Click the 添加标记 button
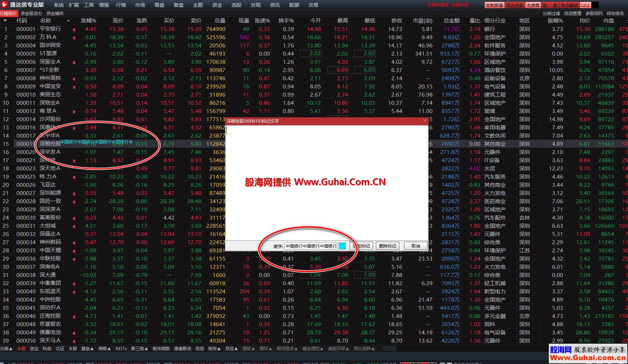This screenshot has height=364, width=628. [361, 246]
